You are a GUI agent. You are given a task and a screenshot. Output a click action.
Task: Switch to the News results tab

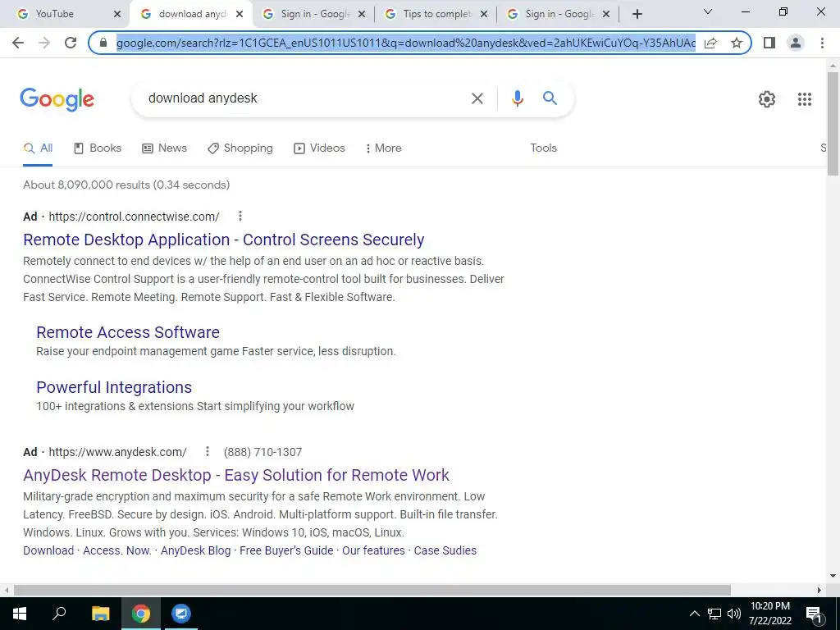click(164, 148)
